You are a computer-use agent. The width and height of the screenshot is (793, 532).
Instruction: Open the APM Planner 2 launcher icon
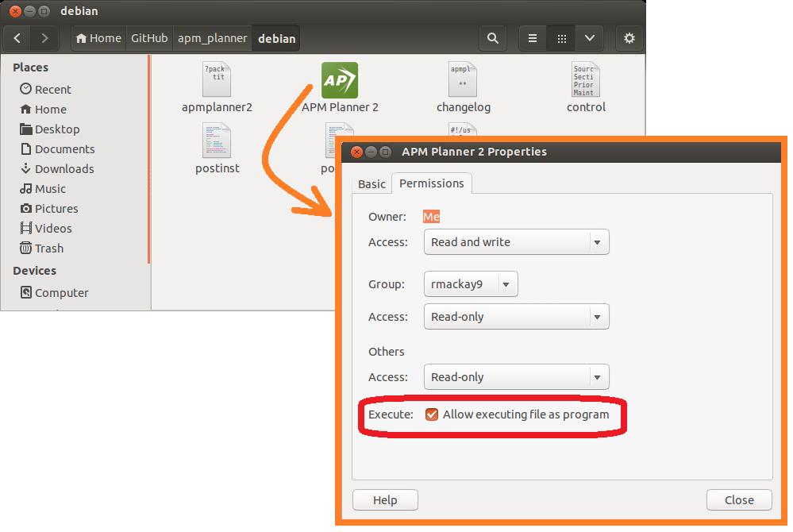pos(339,80)
